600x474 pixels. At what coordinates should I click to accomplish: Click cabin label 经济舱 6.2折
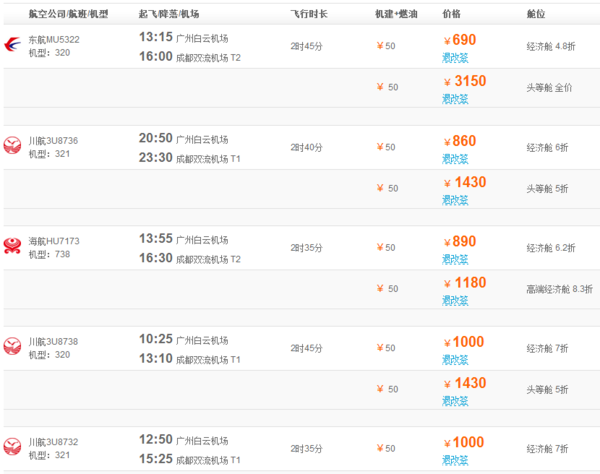[x=551, y=248]
